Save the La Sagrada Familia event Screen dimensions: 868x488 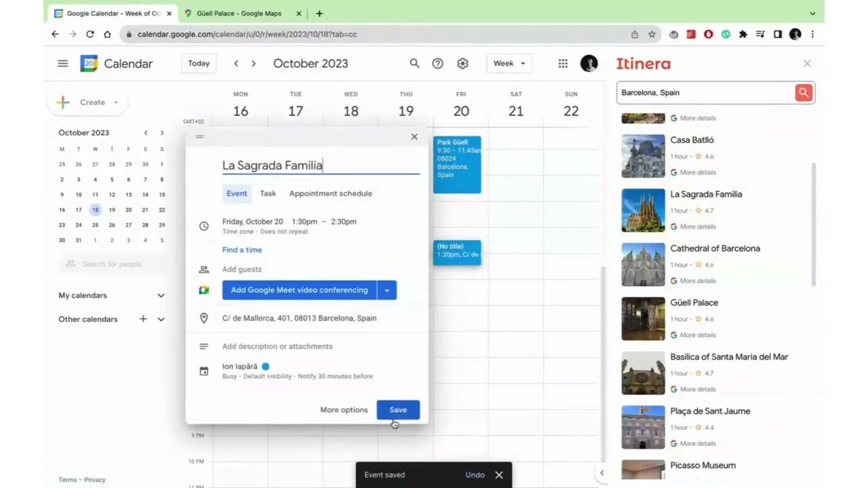click(x=398, y=409)
